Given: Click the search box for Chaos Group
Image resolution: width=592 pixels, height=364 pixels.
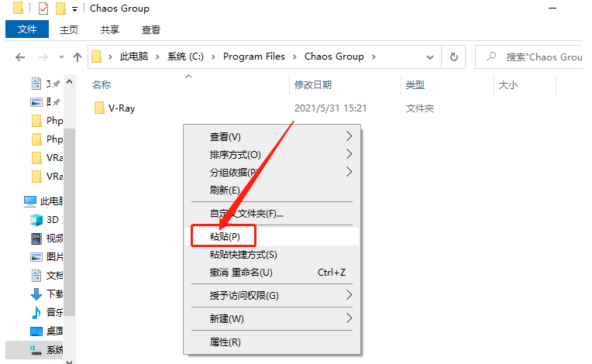Looking at the screenshot, I should coord(530,57).
